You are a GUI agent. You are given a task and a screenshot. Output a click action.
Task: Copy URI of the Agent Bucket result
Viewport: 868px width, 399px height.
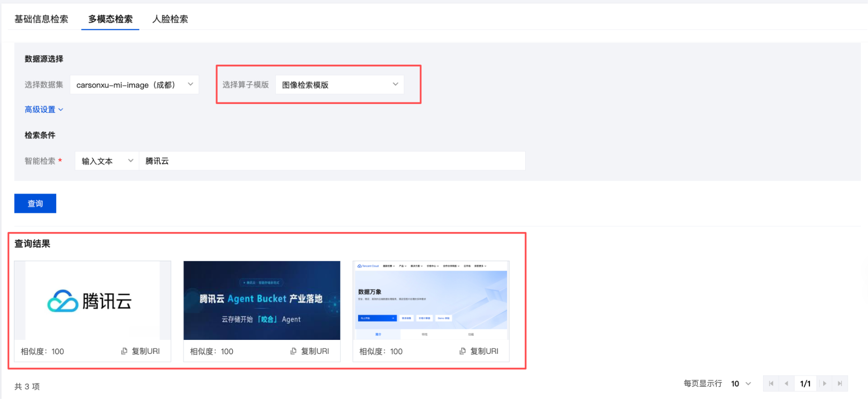tap(310, 351)
